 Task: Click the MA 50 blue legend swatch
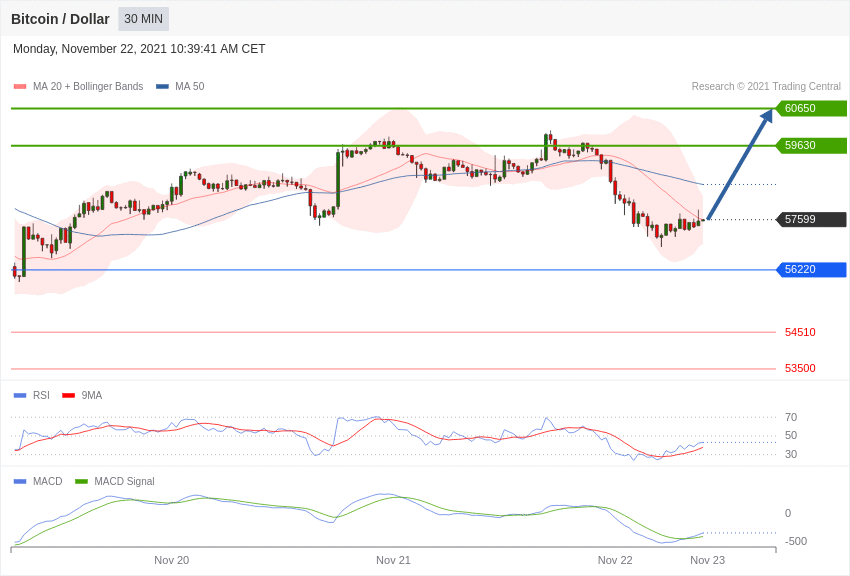(162, 87)
